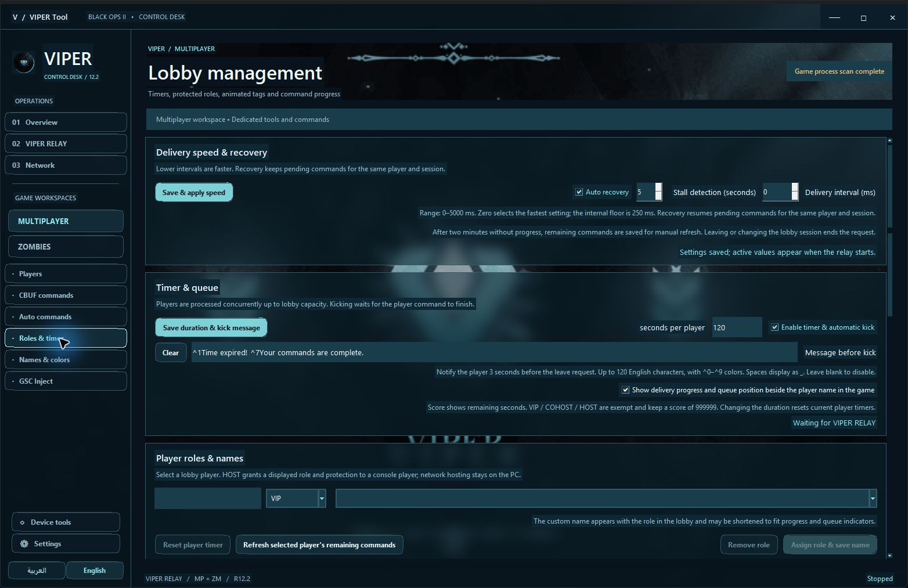Click the seconds per player field
This screenshot has height=588, width=908.
click(x=736, y=327)
